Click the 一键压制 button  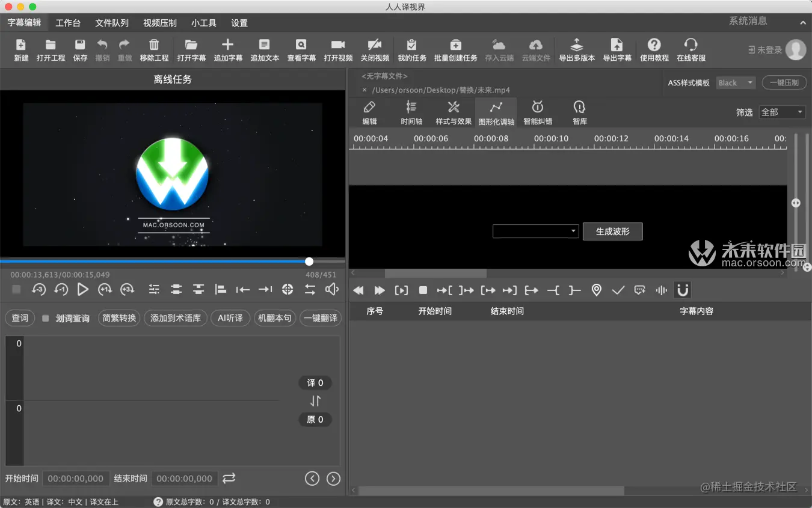click(784, 83)
